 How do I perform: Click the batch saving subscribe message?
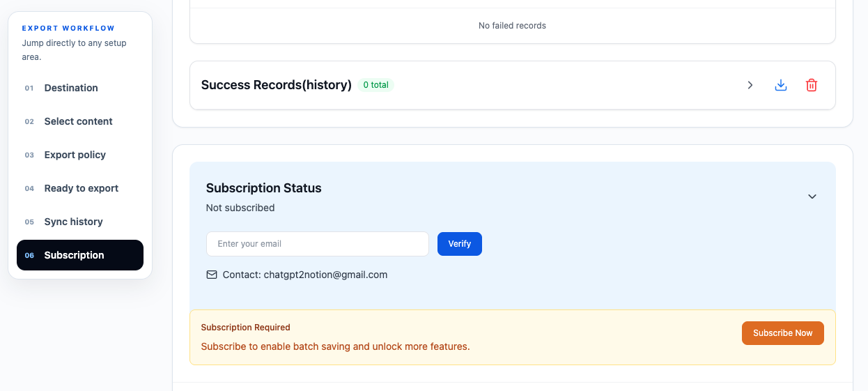336,346
